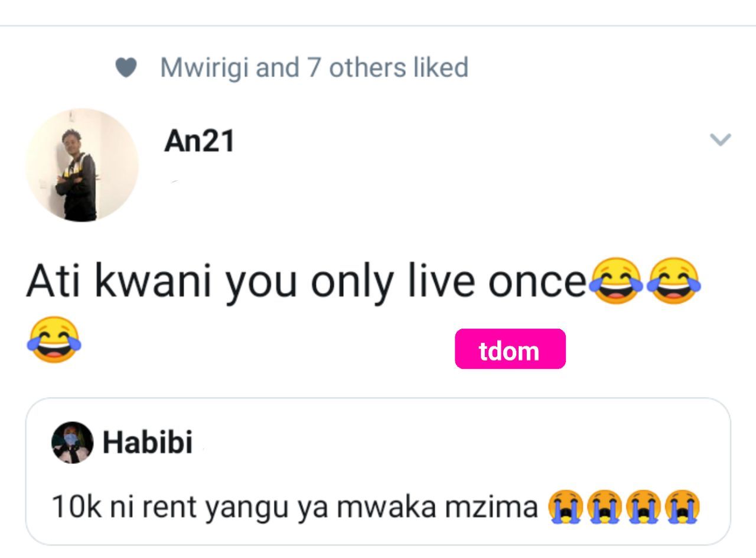Click the first crying emoji in Habibi's tweet
The image size is (756, 558).
pos(565,507)
